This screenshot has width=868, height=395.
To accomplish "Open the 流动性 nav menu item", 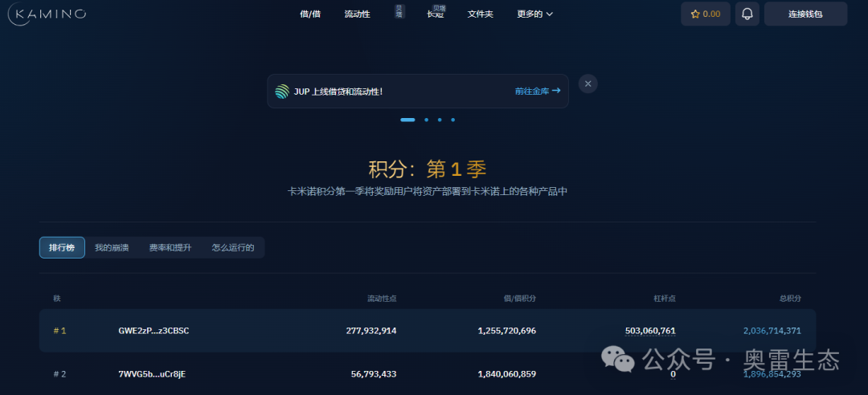I will (357, 14).
